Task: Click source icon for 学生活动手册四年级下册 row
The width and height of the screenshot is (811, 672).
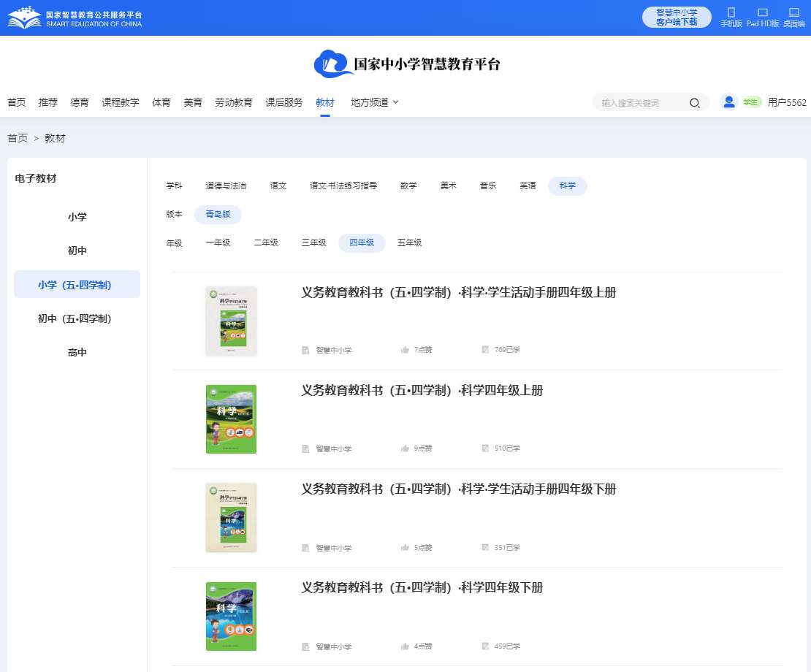Action: (x=305, y=548)
